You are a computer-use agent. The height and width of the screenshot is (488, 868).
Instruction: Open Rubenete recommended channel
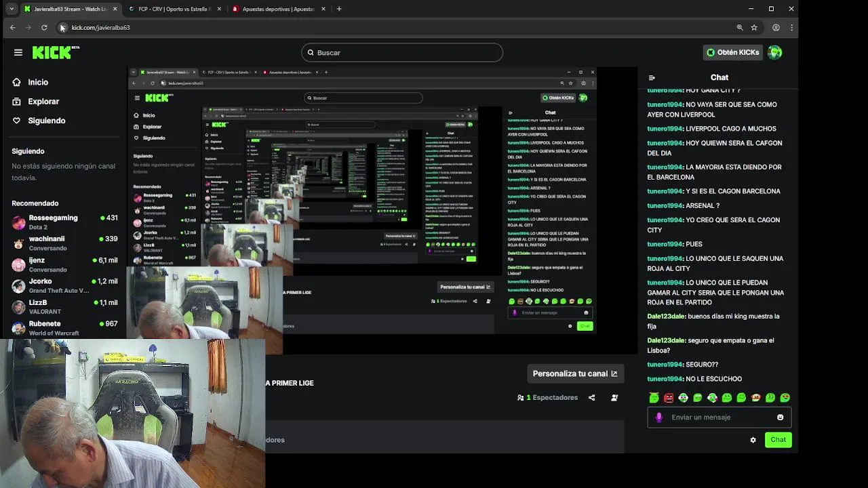pos(64,328)
